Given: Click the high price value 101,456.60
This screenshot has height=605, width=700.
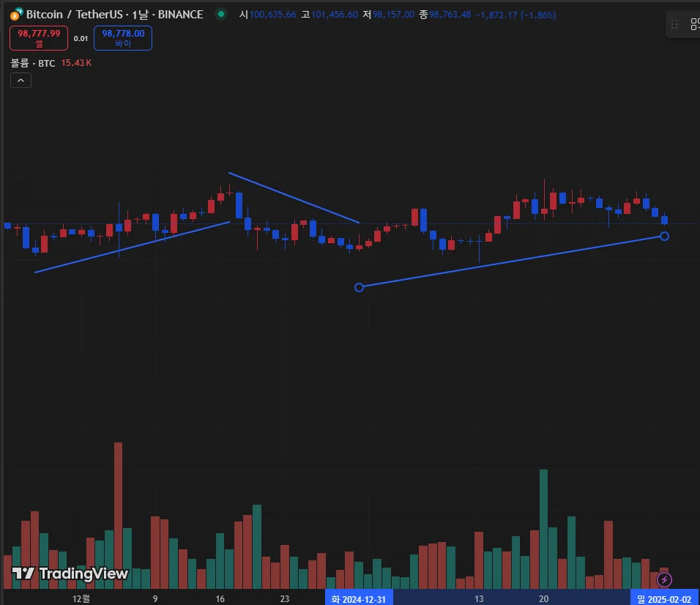Looking at the screenshot, I should (x=335, y=15).
